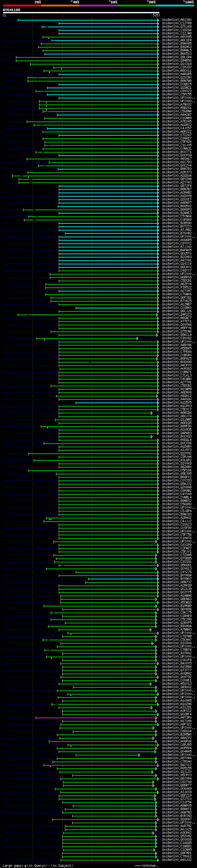Select the cyan alignment bar for UniRef100_A8IX80
The height and width of the screenshot is (868, 197).
pyautogui.click(x=88, y=20)
